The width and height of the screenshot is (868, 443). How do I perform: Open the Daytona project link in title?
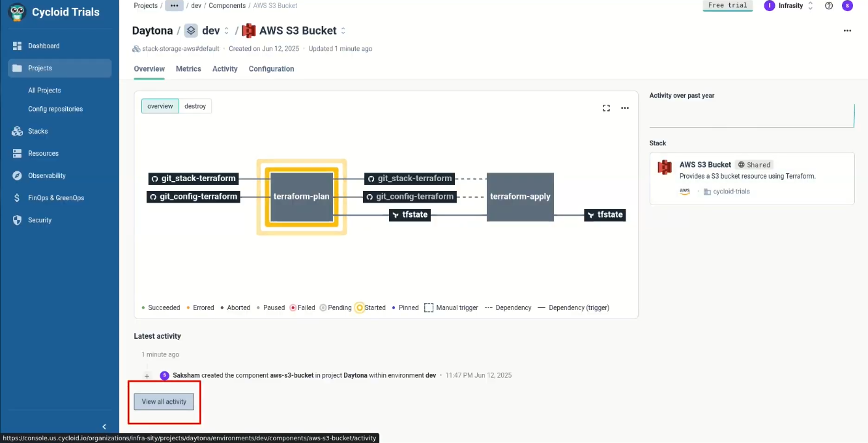click(x=152, y=31)
